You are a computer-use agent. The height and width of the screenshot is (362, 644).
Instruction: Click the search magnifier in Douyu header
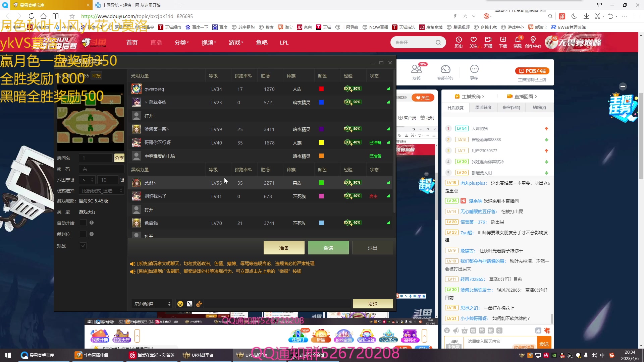[438, 43]
